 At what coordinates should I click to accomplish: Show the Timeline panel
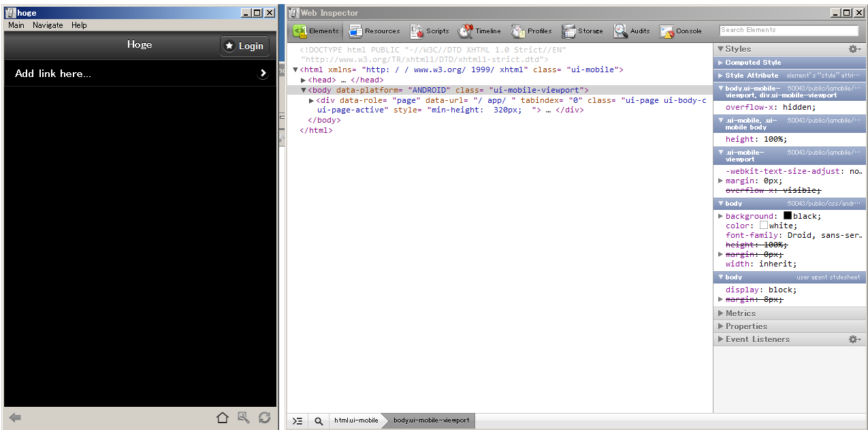coord(480,31)
